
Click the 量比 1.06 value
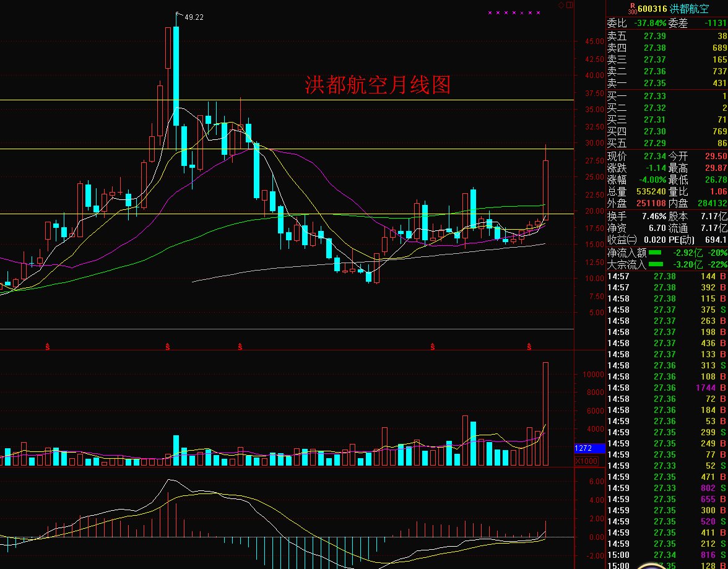(x=718, y=191)
